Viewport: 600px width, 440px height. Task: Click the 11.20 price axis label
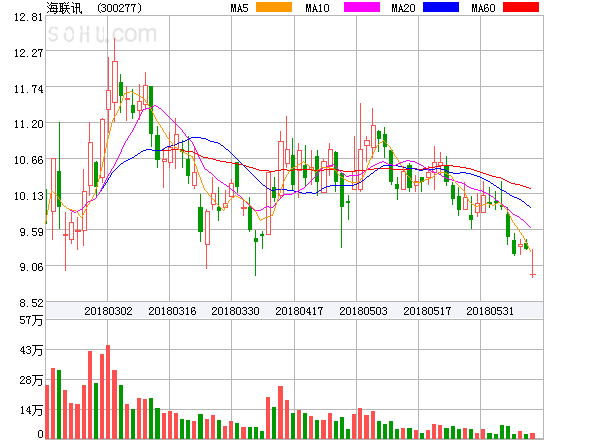point(28,124)
